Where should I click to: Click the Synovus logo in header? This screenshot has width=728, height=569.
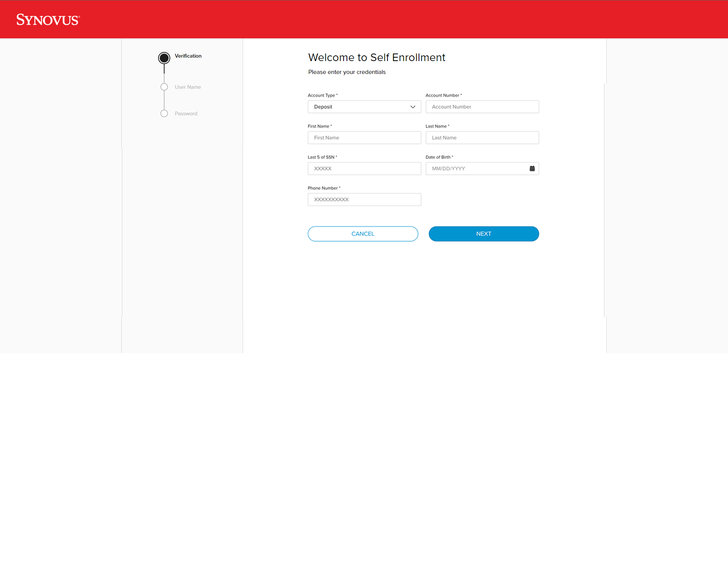[x=48, y=20]
